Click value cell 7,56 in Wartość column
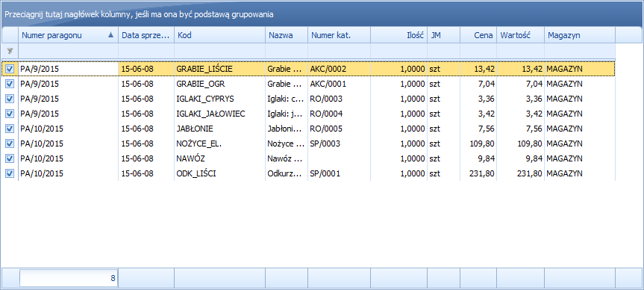644x290 pixels. click(521, 129)
